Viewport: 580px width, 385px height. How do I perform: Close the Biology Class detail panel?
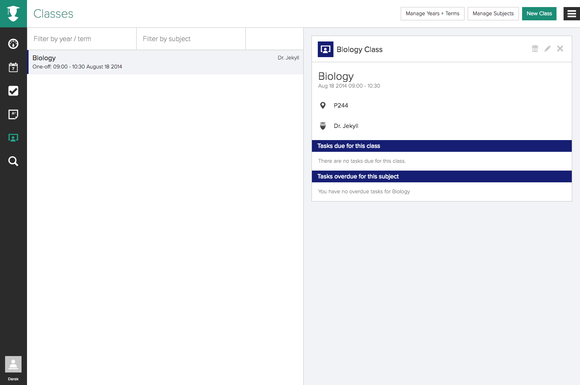[x=560, y=48]
